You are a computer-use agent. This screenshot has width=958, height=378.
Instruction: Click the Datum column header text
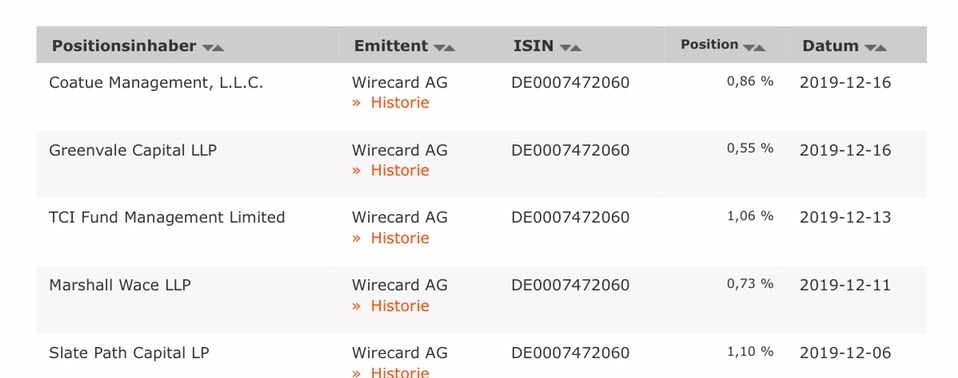click(x=830, y=46)
